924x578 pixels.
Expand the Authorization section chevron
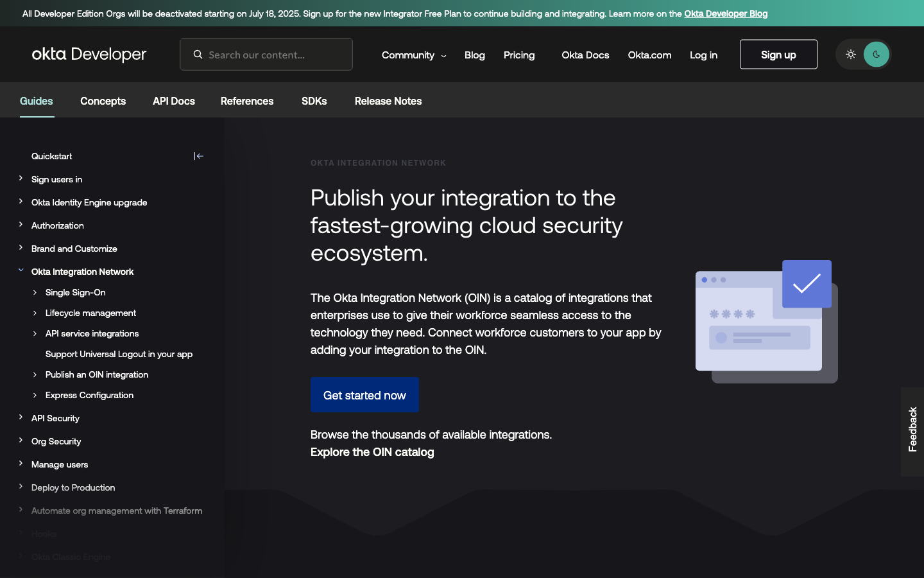point(21,225)
